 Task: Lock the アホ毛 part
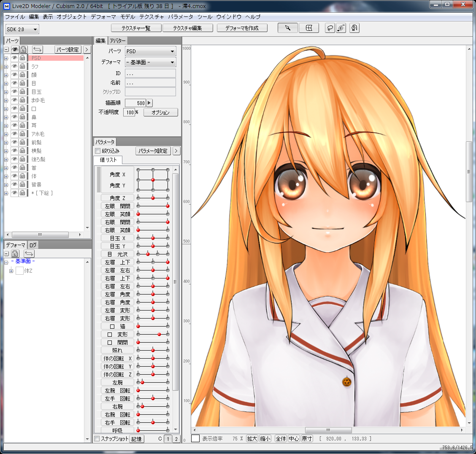coord(22,134)
